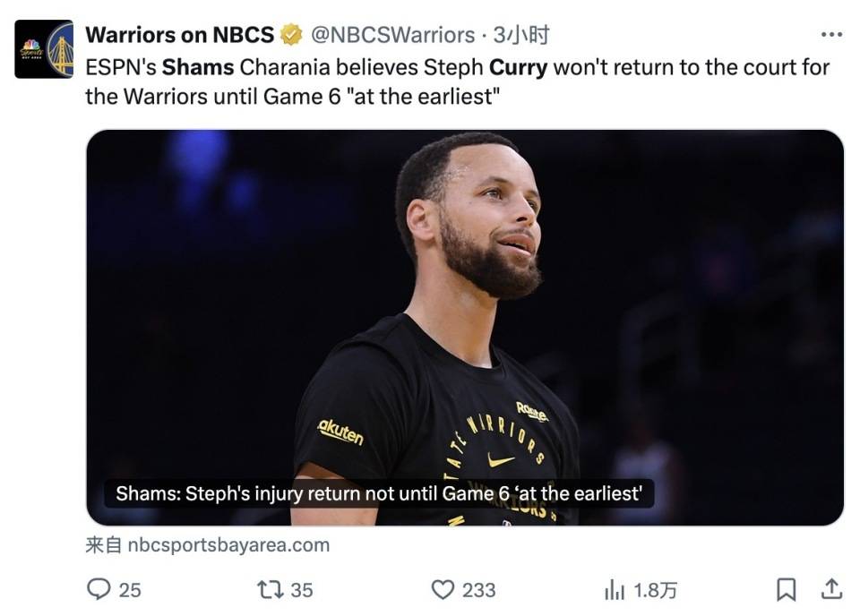Screen dimensions: 860x616
Task: Click the @NBCSWarriors handle
Action: [x=392, y=35]
